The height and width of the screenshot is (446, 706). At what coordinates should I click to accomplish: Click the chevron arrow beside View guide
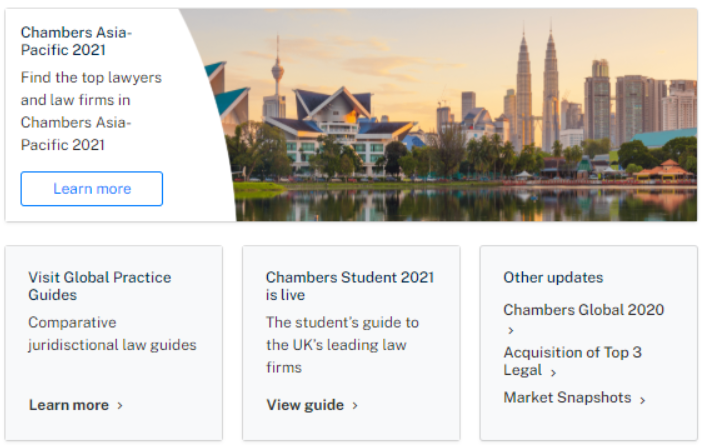[355, 406]
